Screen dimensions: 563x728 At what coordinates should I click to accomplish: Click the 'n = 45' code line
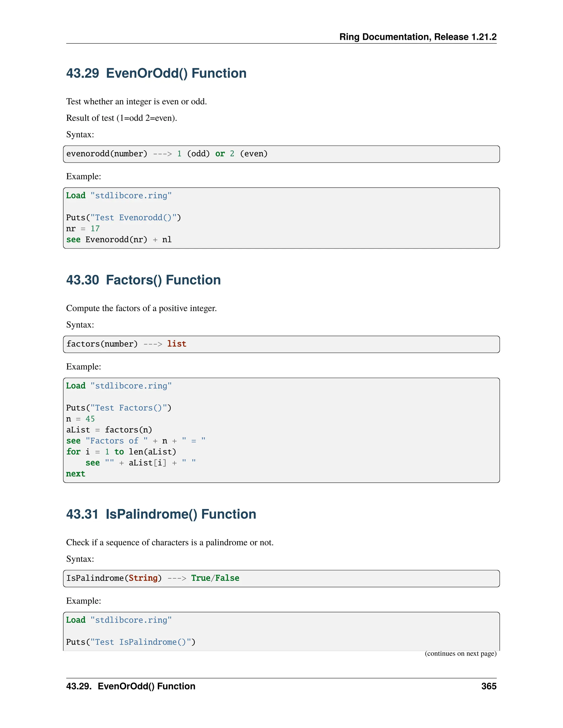[x=80, y=419]
